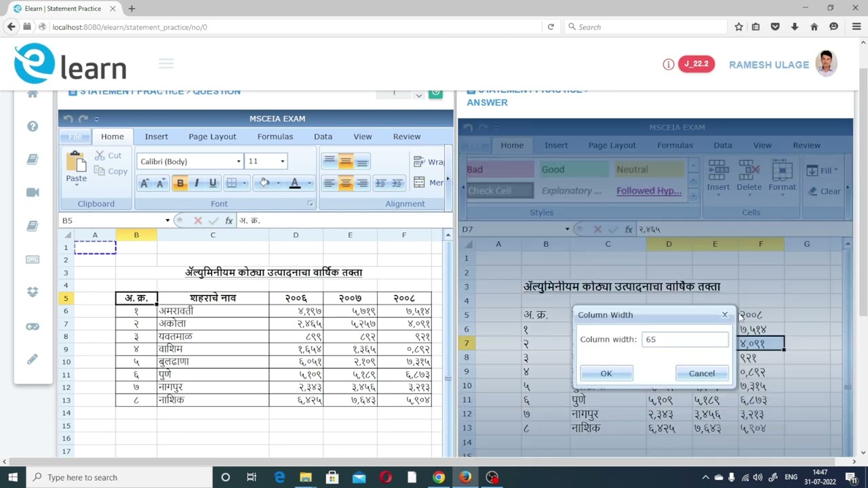
Task: Click the increase font size icon
Action: tap(144, 183)
